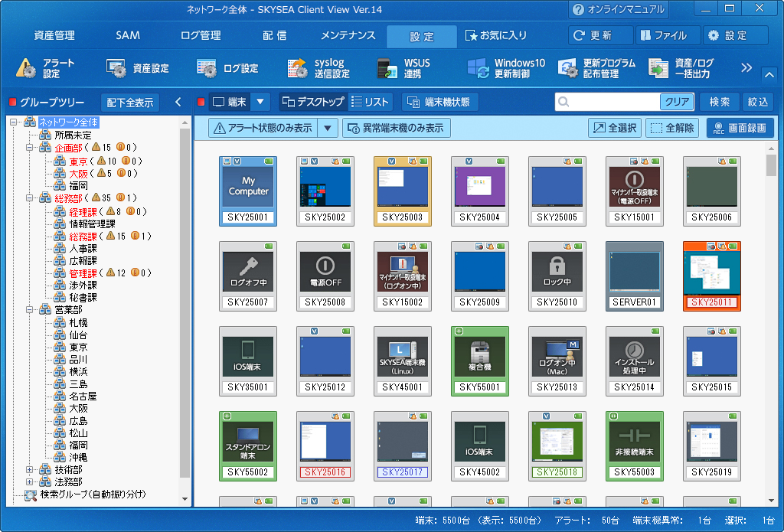Image resolution: width=784 pixels, height=532 pixels.
Task: Collapse 営業部 tree node
Action: click(29, 310)
